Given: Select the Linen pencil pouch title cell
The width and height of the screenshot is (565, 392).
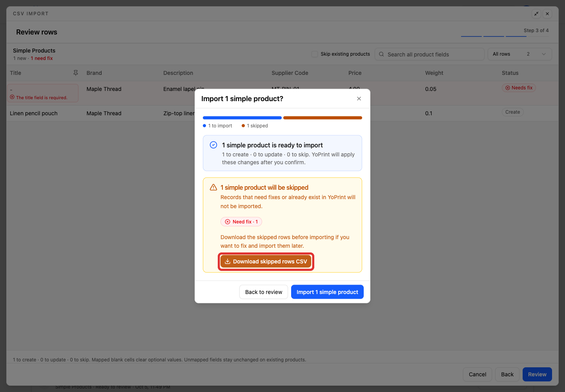Looking at the screenshot, I should [x=34, y=113].
